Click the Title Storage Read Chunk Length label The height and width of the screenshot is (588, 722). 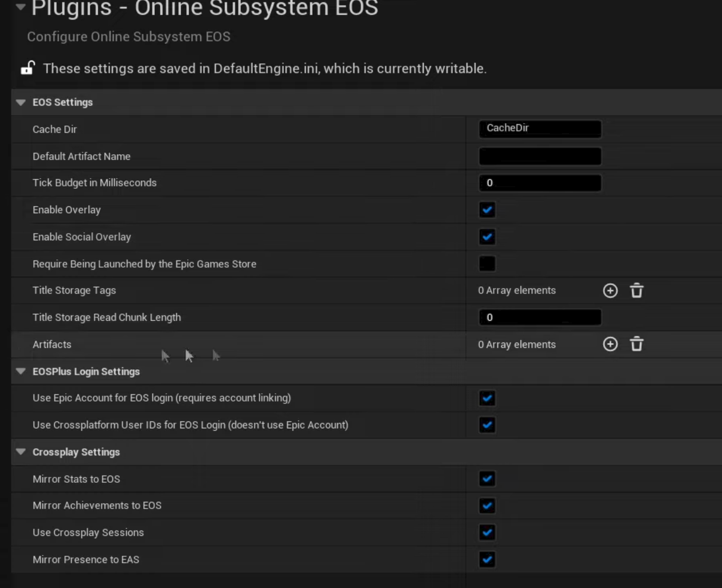click(106, 317)
